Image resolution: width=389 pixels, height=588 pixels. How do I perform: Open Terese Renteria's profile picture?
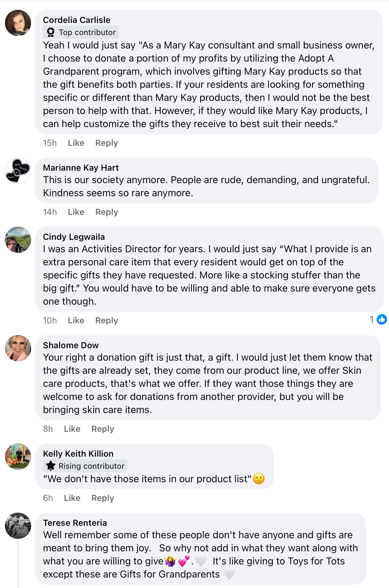[x=18, y=526]
